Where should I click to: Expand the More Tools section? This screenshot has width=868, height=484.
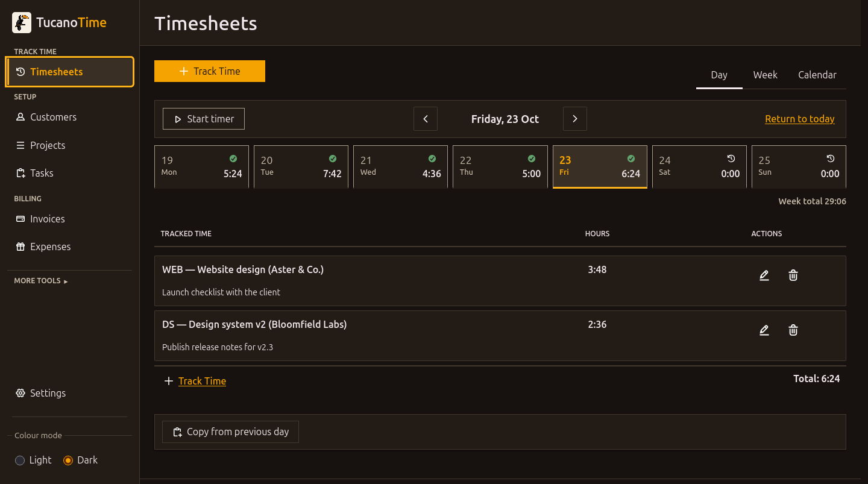point(41,281)
